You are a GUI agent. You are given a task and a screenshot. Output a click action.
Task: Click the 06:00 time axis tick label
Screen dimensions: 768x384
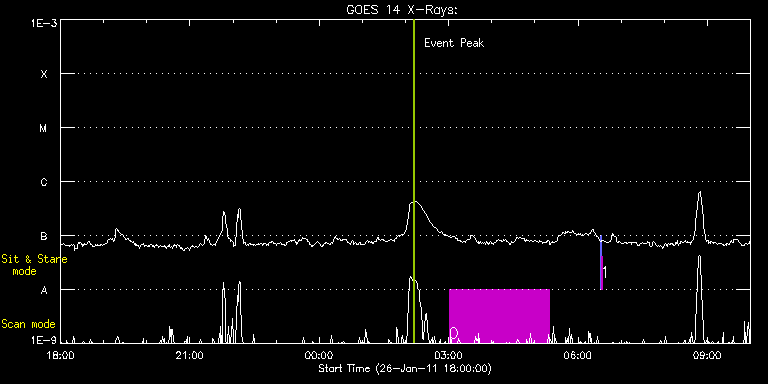(578, 355)
